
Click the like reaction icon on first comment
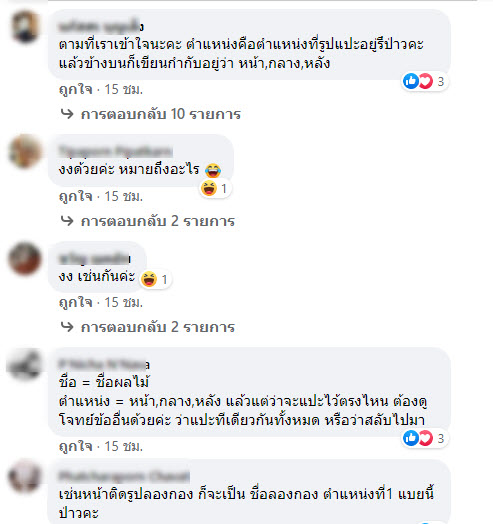[411, 81]
